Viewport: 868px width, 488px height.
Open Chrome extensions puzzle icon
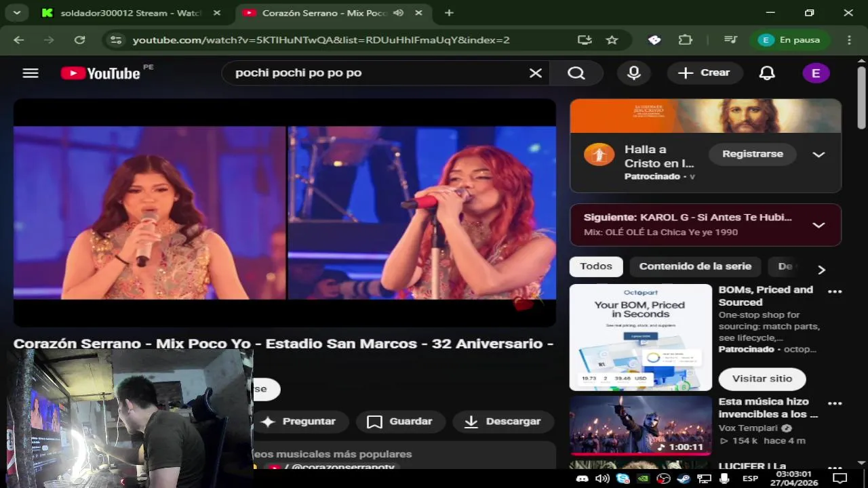(685, 40)
